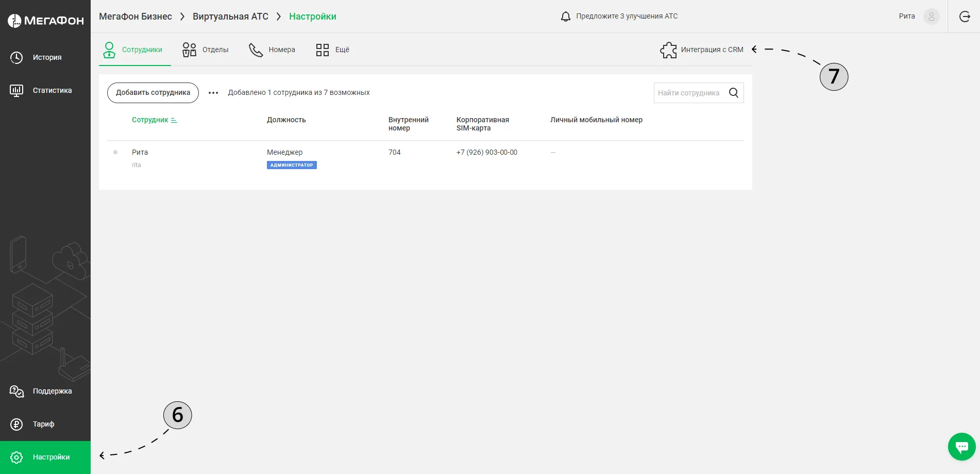Open the green chat bubble widget

(961, 447)
